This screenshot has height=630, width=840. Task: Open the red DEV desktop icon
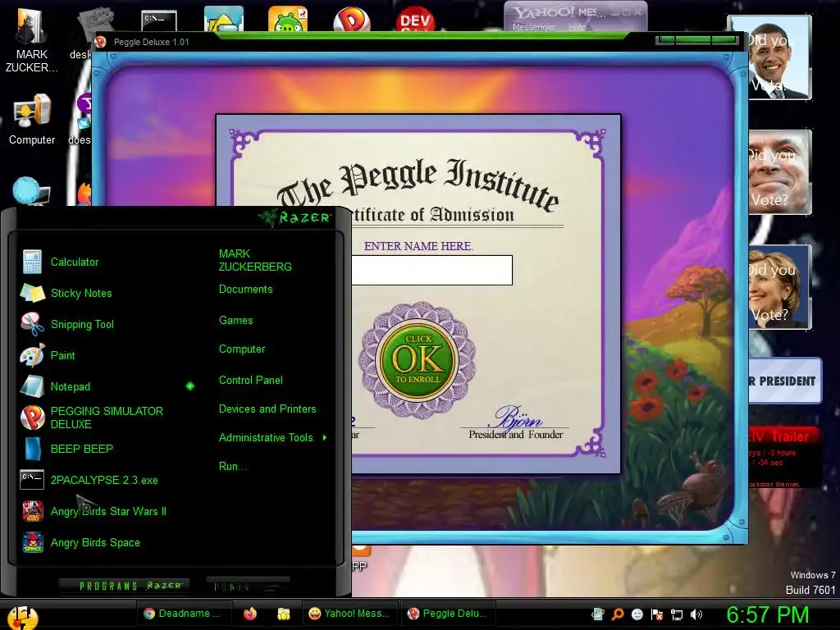(x=415, y=20)
